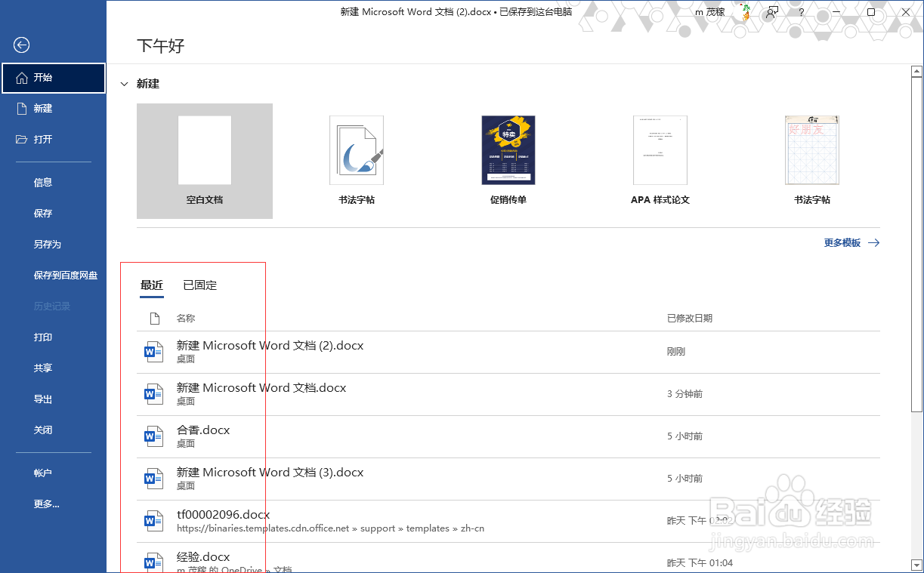Open 合香.docx file name
This screenshot has height=573, width=924.
(x=203, y=430)
